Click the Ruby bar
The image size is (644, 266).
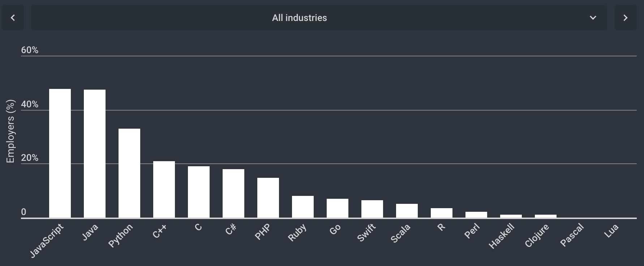303,207
